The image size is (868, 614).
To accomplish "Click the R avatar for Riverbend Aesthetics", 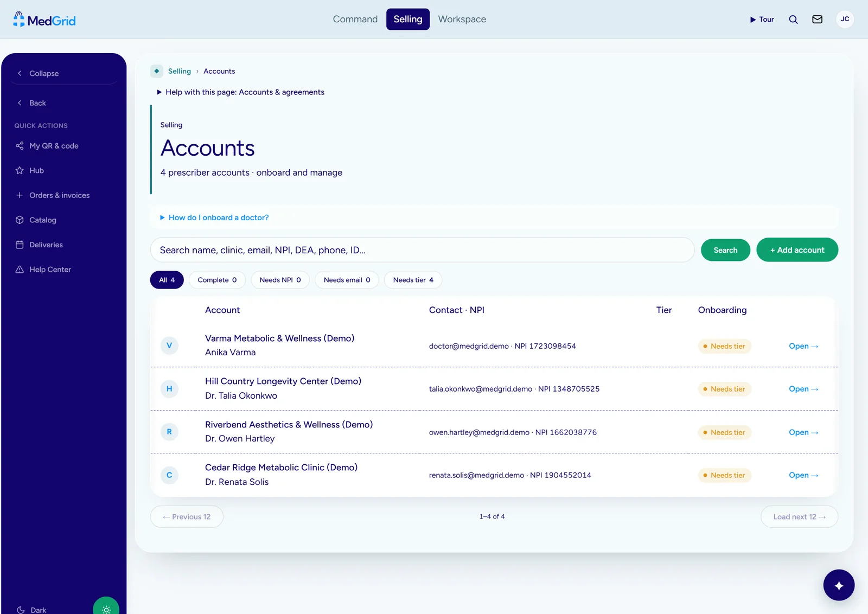I will [169, 432].
